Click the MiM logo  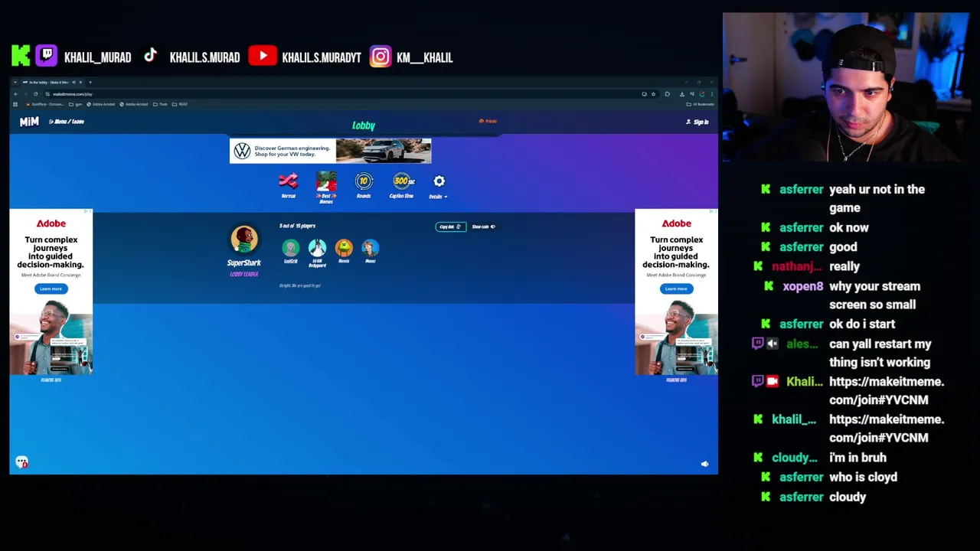coord(29,122)
